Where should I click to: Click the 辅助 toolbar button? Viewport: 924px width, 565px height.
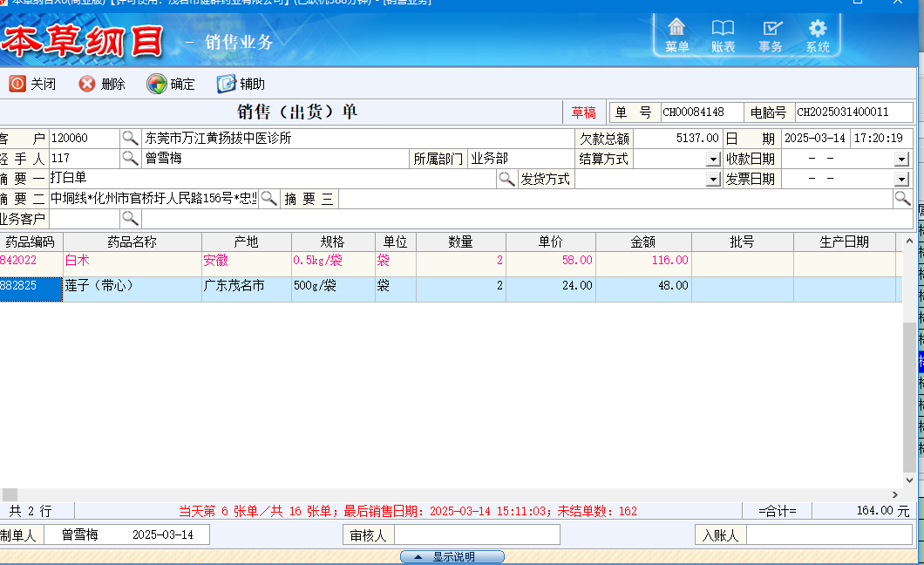pos(241,84)
